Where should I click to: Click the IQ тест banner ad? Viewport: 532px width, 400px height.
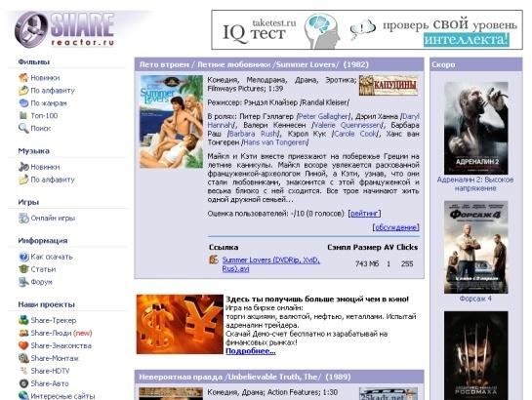(367, 30)
